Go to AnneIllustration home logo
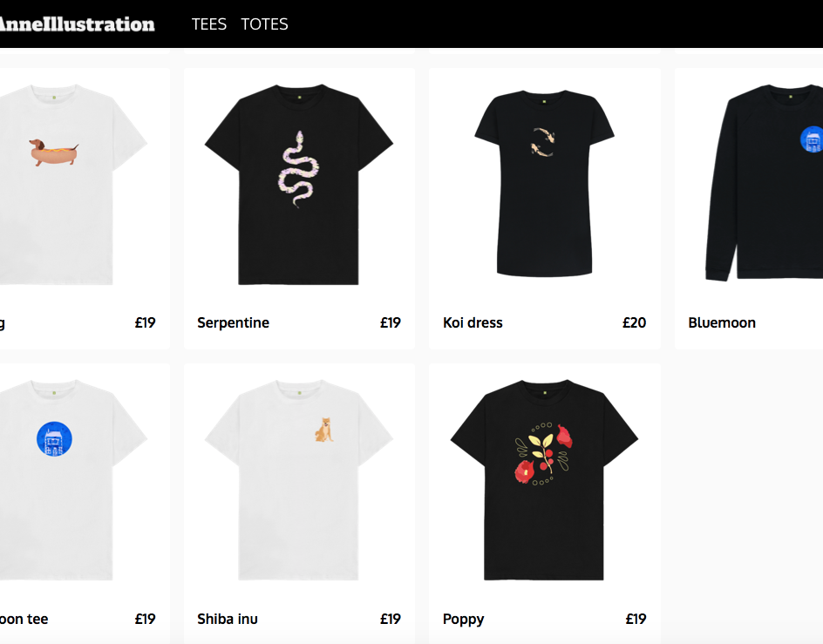 tap(77, 24)
